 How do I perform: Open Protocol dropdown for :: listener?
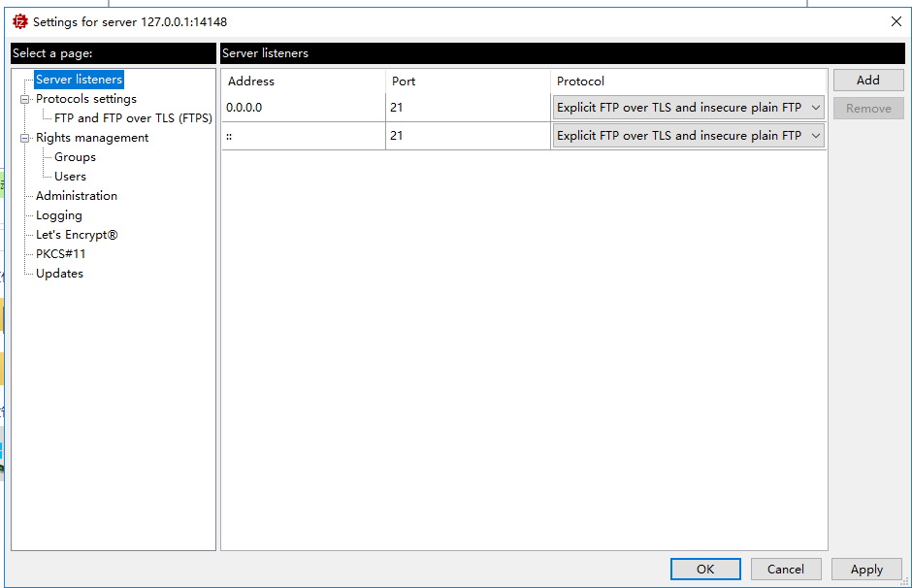pyautogui.click(x=688, y=136)
